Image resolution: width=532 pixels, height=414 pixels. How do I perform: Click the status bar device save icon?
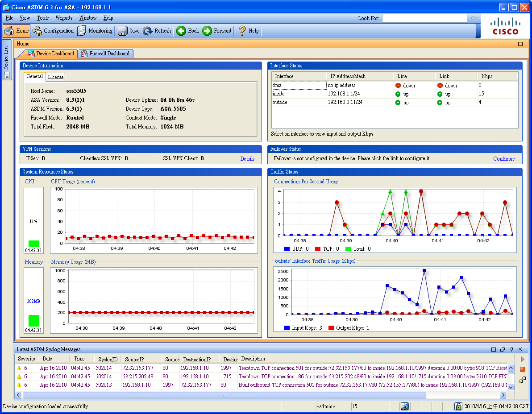pyautogui.click(x=404, y=406)
